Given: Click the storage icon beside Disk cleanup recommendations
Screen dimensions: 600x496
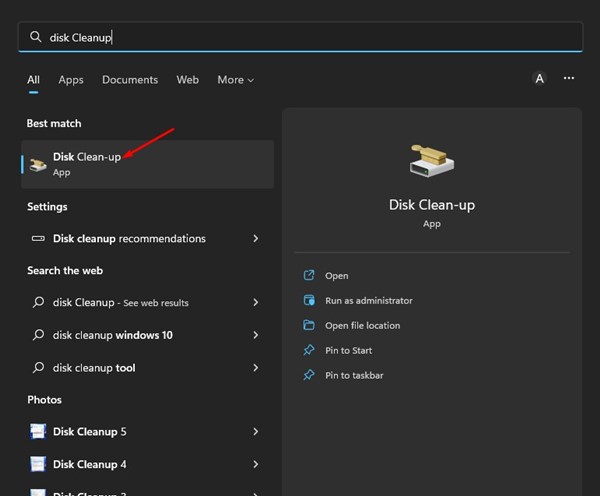Looking at the screenshot, I should coord(38,238).
